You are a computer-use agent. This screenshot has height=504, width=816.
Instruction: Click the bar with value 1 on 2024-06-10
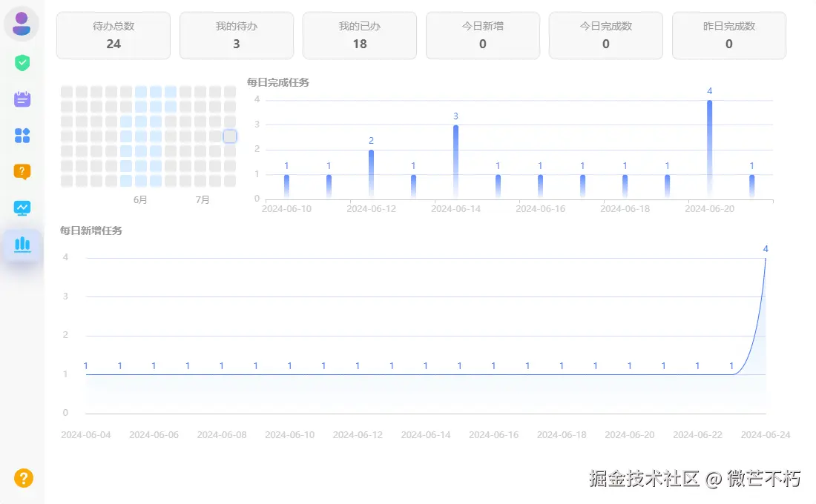point(287,186)
